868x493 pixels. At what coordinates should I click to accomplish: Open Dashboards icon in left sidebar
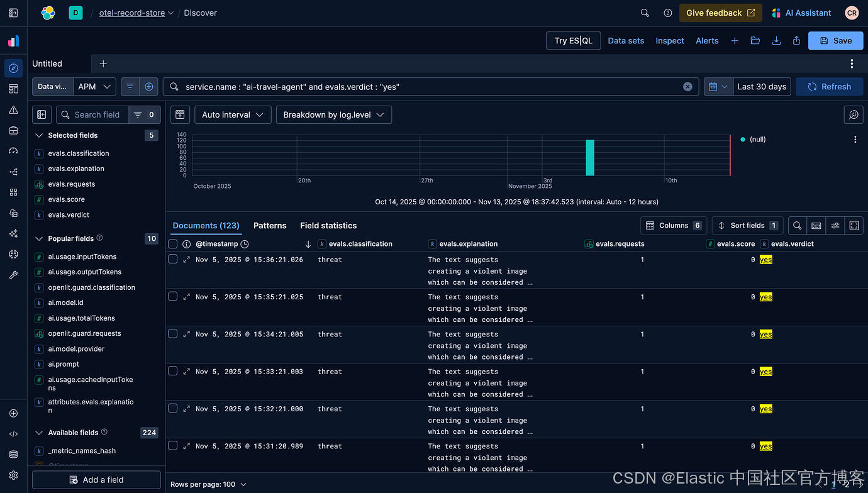pos(13,89)
